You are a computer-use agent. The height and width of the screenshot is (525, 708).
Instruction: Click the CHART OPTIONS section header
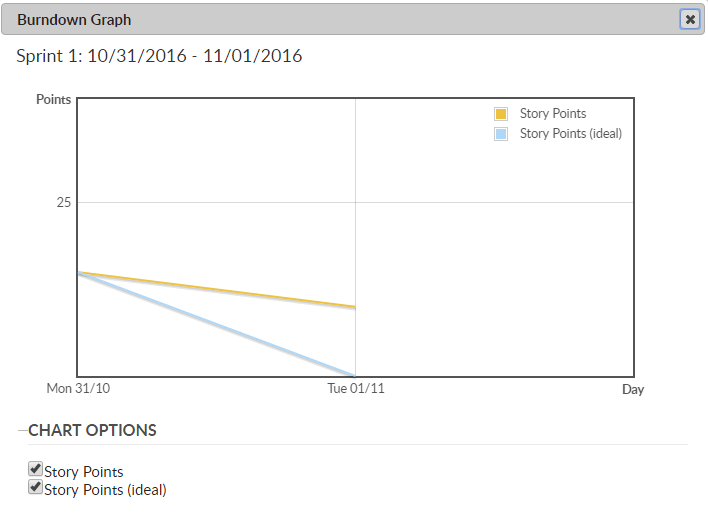pos(92,431)
